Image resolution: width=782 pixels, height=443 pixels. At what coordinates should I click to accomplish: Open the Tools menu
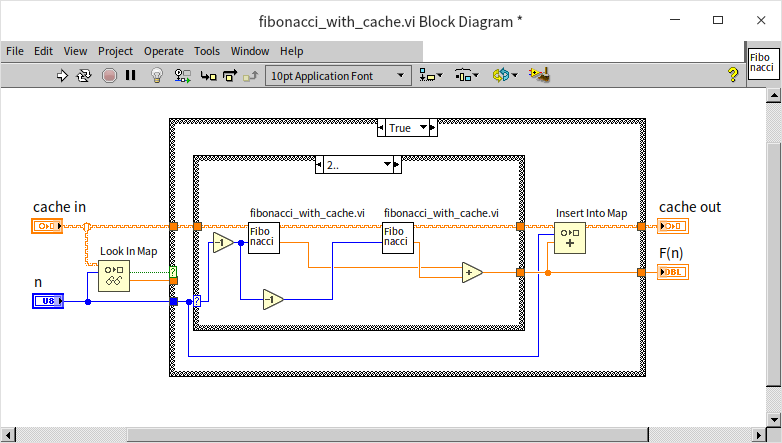(x=207, y=51)
